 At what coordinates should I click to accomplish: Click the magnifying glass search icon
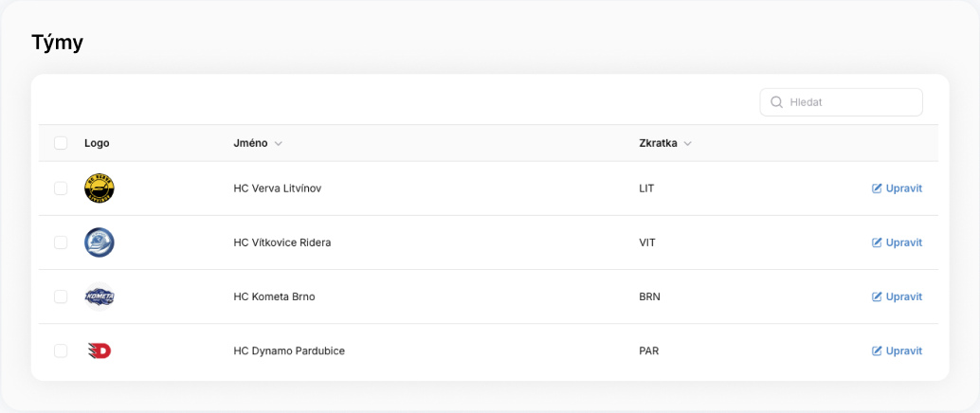pyautogui.click(x=777, y=102)
